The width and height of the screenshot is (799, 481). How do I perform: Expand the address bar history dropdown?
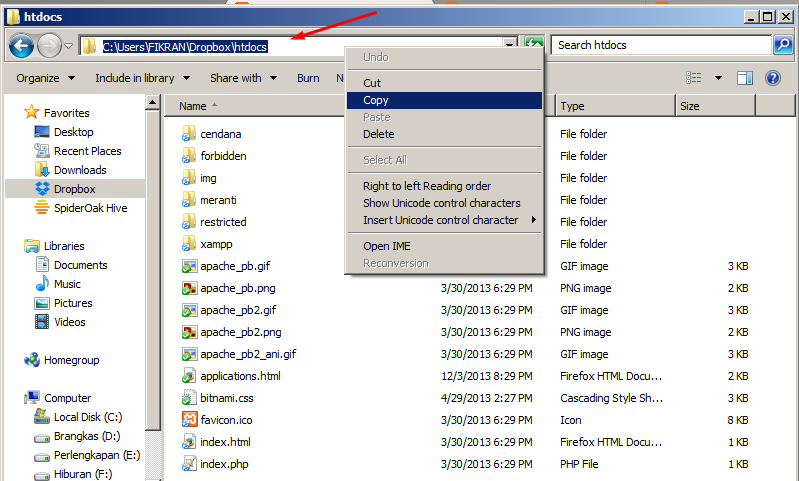click(510, 45)
